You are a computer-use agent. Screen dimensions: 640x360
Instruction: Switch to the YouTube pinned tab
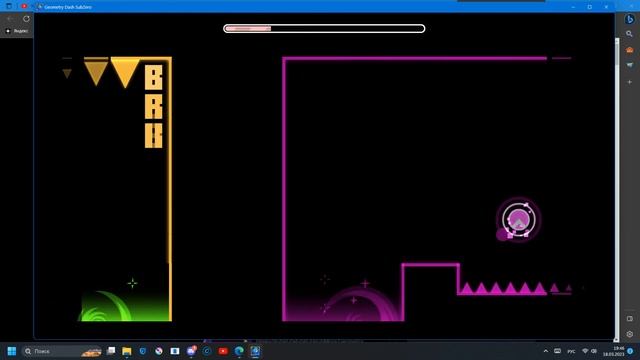[24, 7]
